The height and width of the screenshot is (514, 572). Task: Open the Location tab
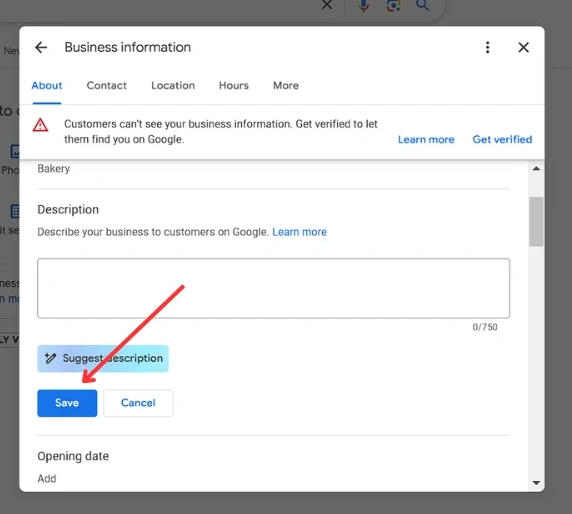(173, 85)
